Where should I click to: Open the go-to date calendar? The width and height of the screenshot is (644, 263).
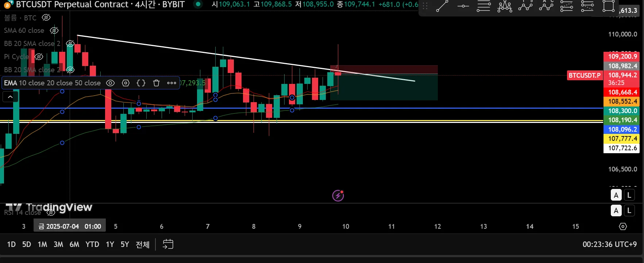coord(168,244)
